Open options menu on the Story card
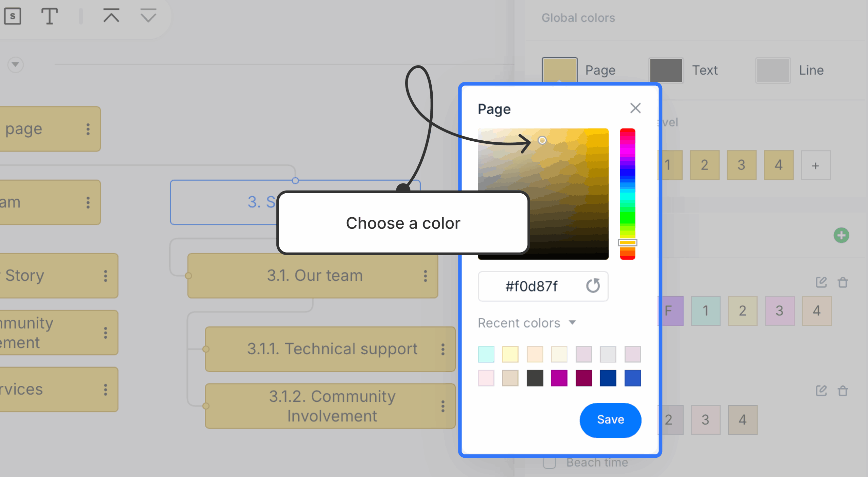The height and width of the screenshot is (477, 868). 106,276
